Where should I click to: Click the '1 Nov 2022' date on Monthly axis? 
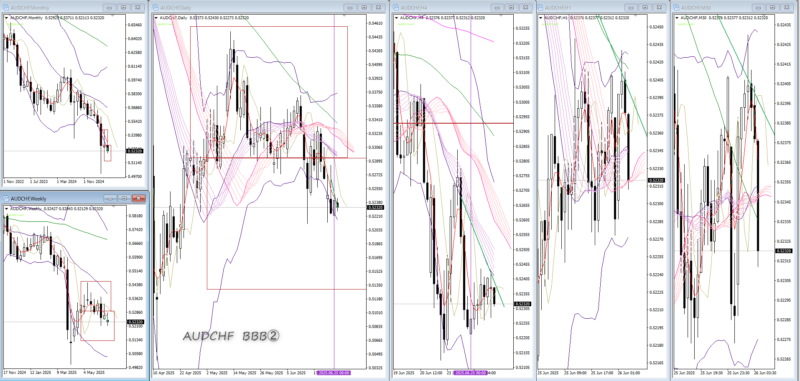click(13, 181)
